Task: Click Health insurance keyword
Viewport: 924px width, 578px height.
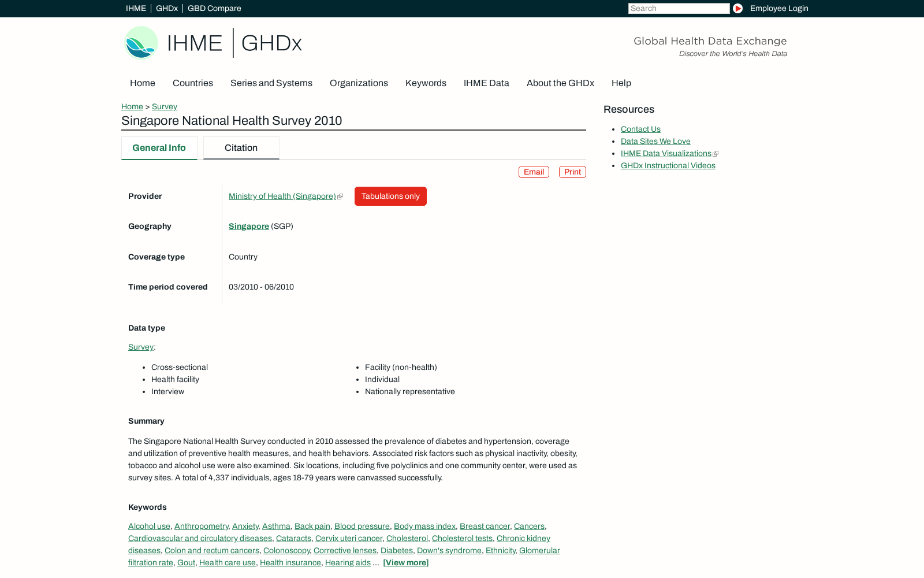Action: (x=290, y=562)
